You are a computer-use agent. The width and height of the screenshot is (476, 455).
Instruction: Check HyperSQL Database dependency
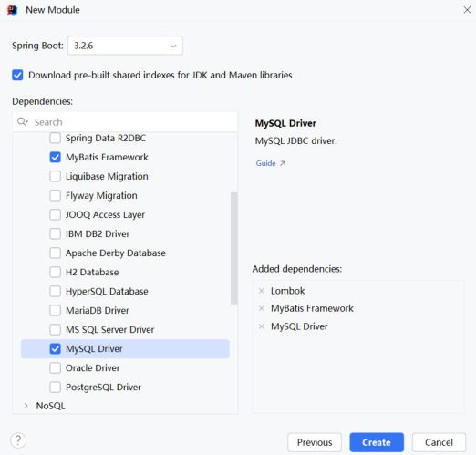point(55,291)
